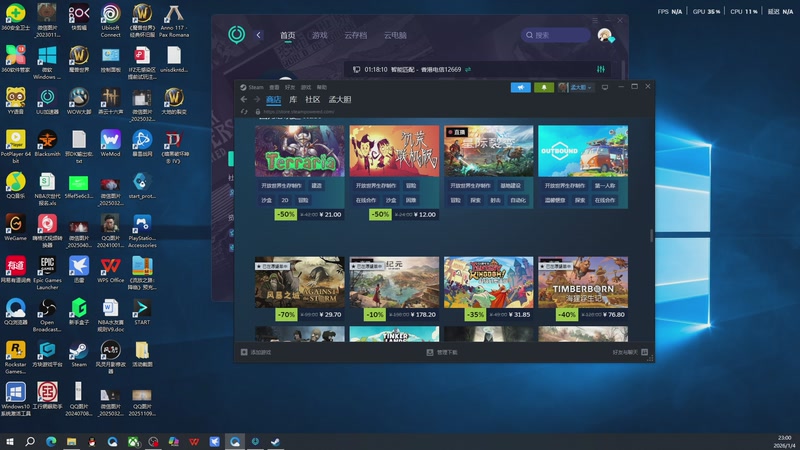Open the 好友 menu in Steam
The image size is (800, 450).
290,87
